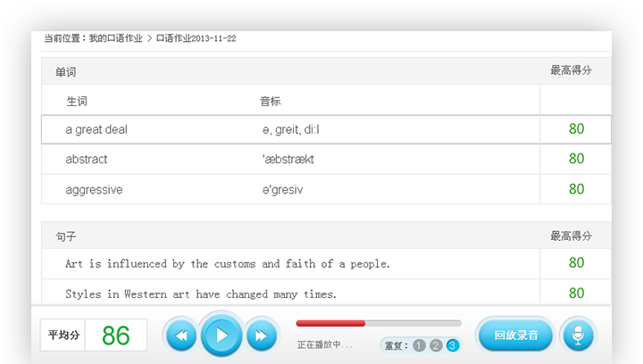Select sentence "Art is influenced by the customs"
The height and width of the screenshot is (364, 643).
pos(227,264)
